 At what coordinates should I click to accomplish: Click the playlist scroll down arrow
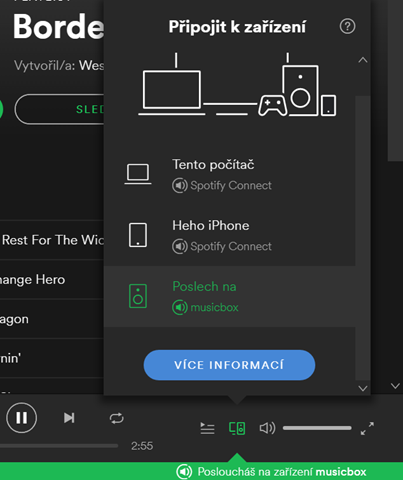point(395,386)
